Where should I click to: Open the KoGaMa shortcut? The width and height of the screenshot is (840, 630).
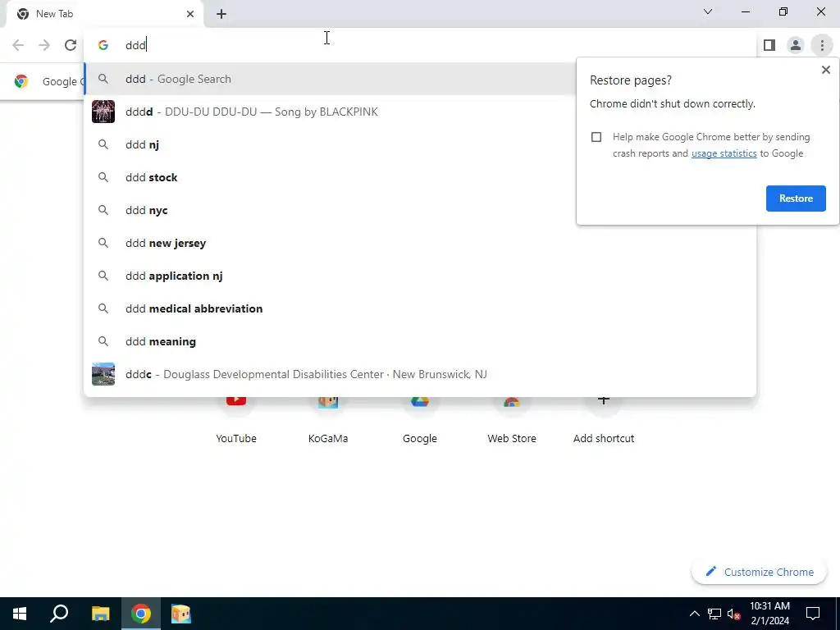click(328, 423)
